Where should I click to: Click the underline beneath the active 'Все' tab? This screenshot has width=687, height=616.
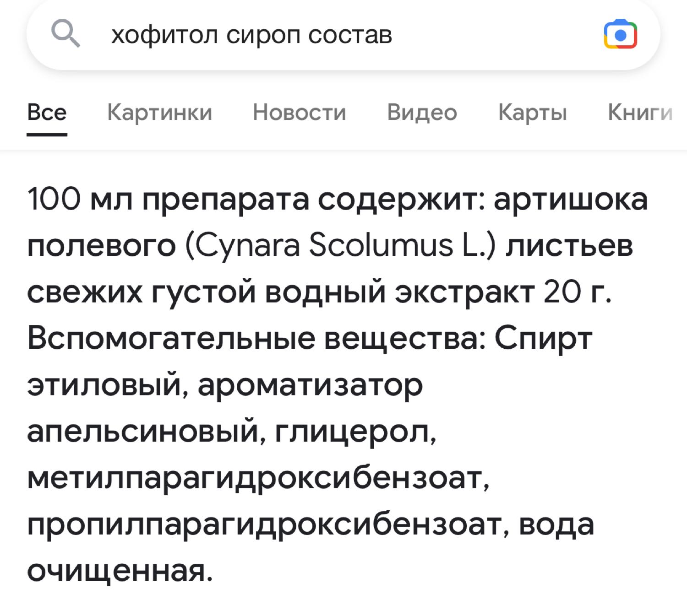tap(47, 135)
